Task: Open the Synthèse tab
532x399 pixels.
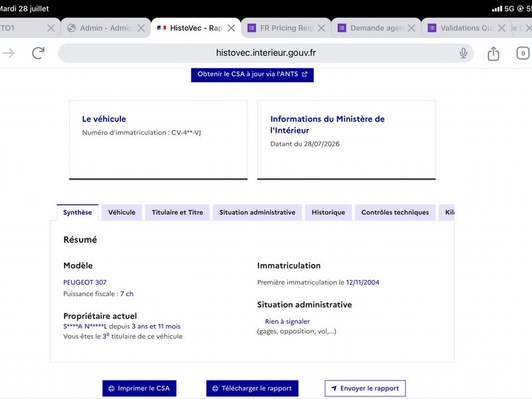Action: coord(77,212)
